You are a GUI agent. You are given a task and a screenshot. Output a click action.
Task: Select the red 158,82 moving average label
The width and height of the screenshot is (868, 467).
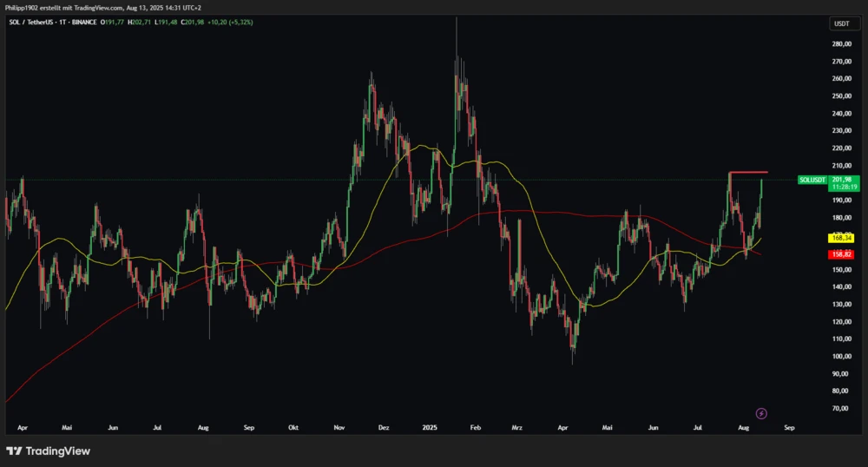(841, 253)
